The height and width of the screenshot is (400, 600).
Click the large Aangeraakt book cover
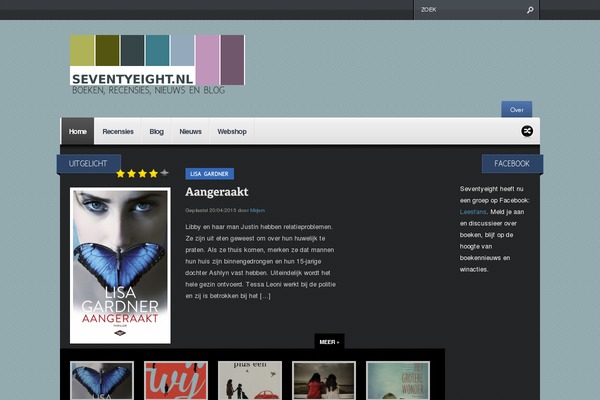[x=120, y=265]
